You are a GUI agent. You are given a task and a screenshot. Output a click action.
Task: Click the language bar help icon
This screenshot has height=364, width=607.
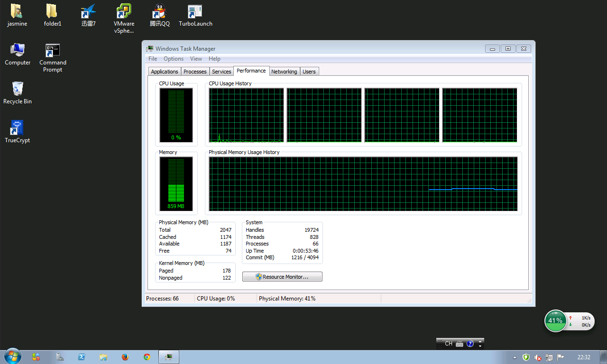click(470, 344)
